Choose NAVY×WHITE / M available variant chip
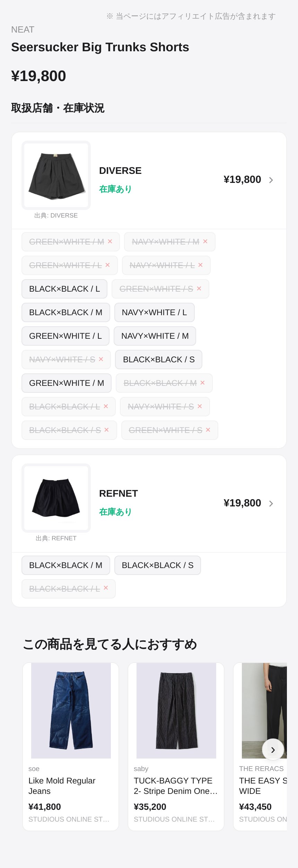 coord(155,336)
